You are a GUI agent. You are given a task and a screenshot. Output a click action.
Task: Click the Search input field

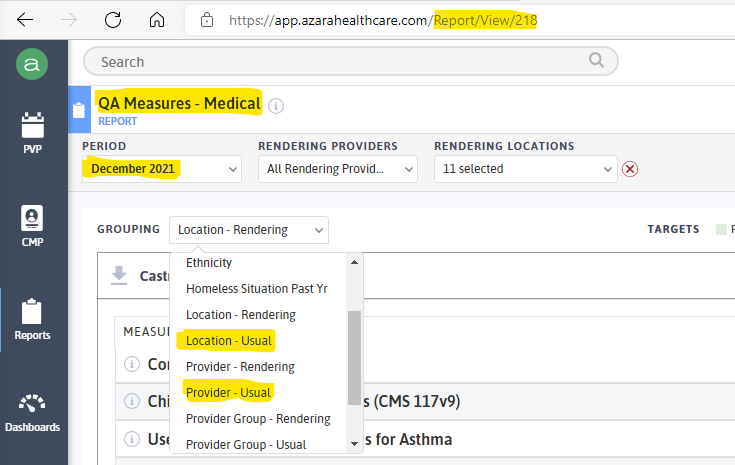[350, 62]
